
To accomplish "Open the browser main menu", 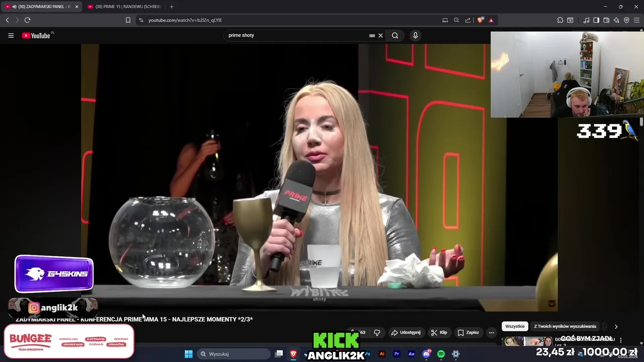I will [637, 20].
